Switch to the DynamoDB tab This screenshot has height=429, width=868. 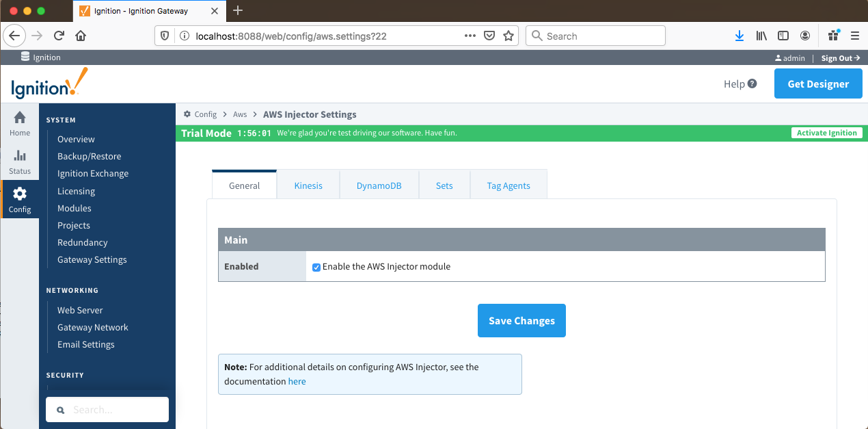[379, 185]
